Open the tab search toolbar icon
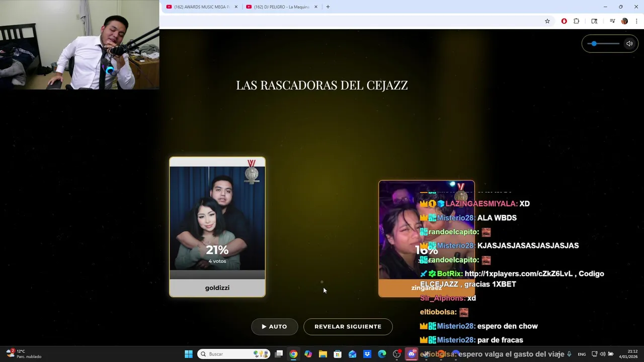The width and height of the screenshot is (644, 362). (594, 21)
